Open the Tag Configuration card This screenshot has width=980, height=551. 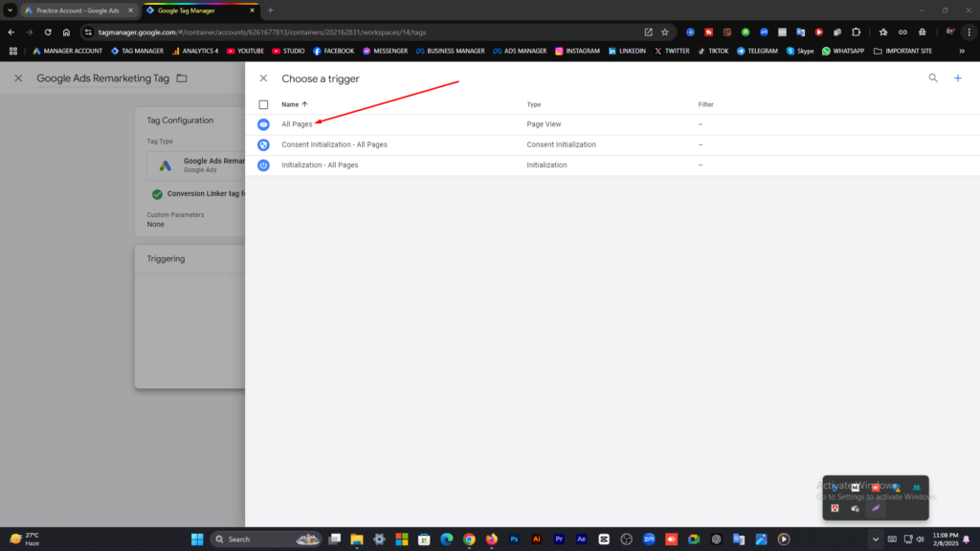[x=190, y=172]
